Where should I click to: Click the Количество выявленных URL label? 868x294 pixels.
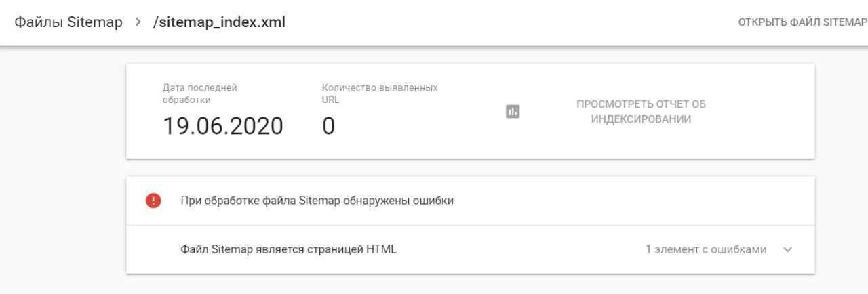[380, 93]
